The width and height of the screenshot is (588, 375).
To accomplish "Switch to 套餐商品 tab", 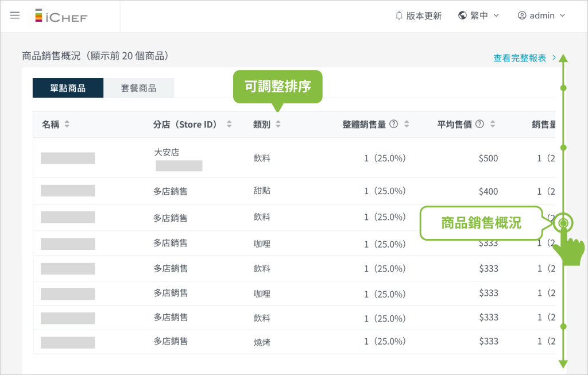I will (138, 88).
